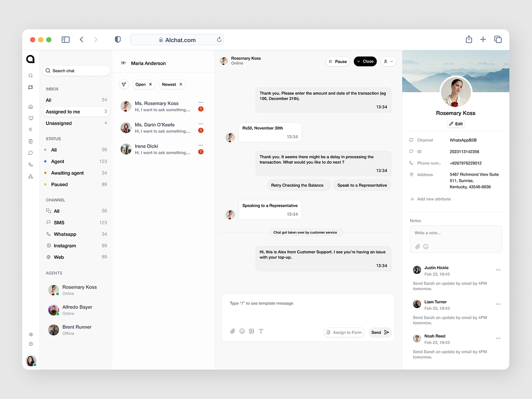Image resolution: width=532 pixels, height=399 pixels.
Task: Expand the Close button chevron dropdown
Action: [x=359, y=61]
